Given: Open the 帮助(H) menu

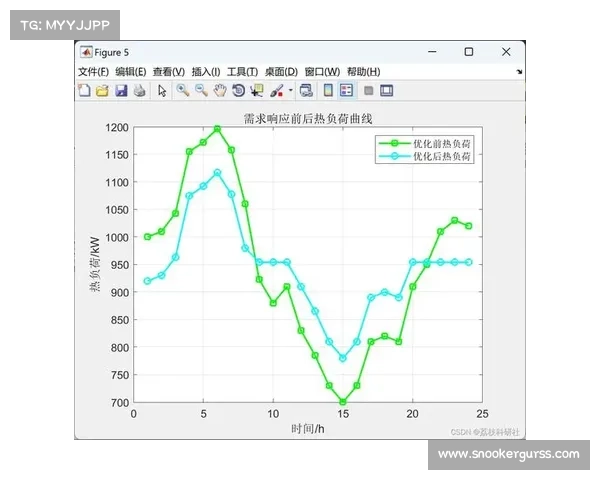Looking at the screenshot, I should [363, 72].
